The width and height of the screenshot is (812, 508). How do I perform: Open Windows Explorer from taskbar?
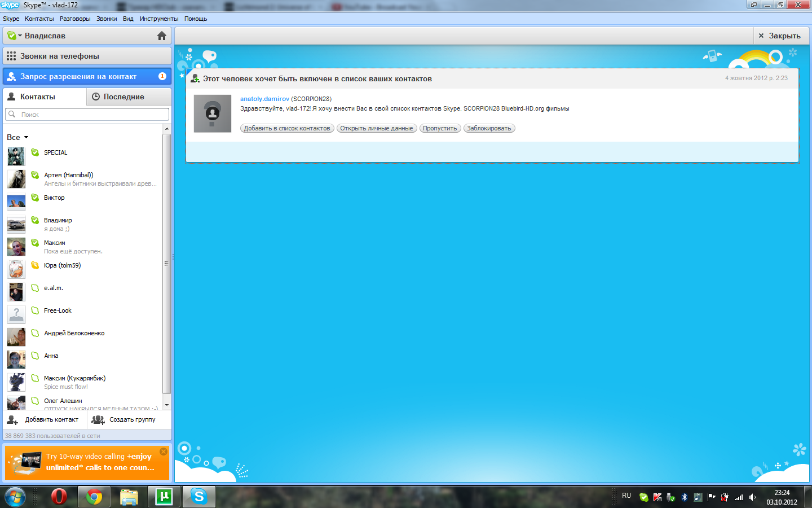coord(129,497)
